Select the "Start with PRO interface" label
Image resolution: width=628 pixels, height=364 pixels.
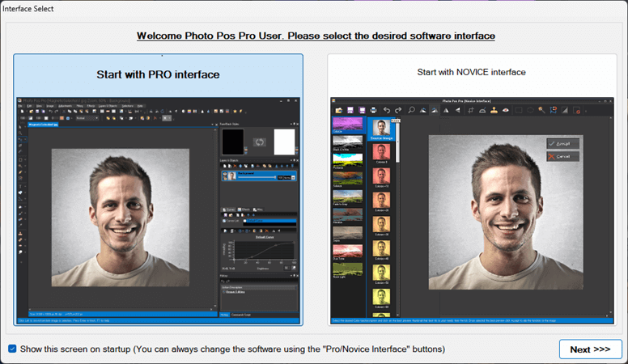[158, 74]
